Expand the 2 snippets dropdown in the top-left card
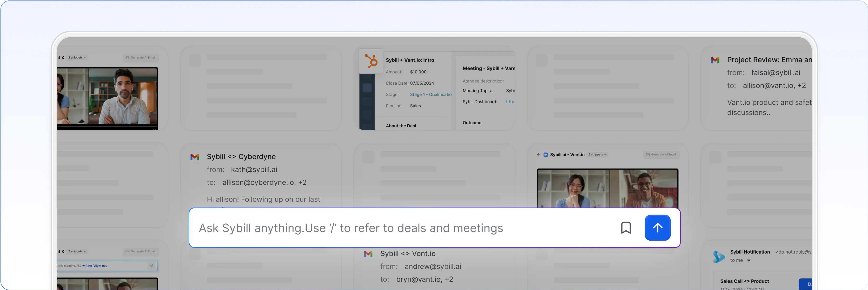Screen dimensions: 868x290 (x=77, y=58)
